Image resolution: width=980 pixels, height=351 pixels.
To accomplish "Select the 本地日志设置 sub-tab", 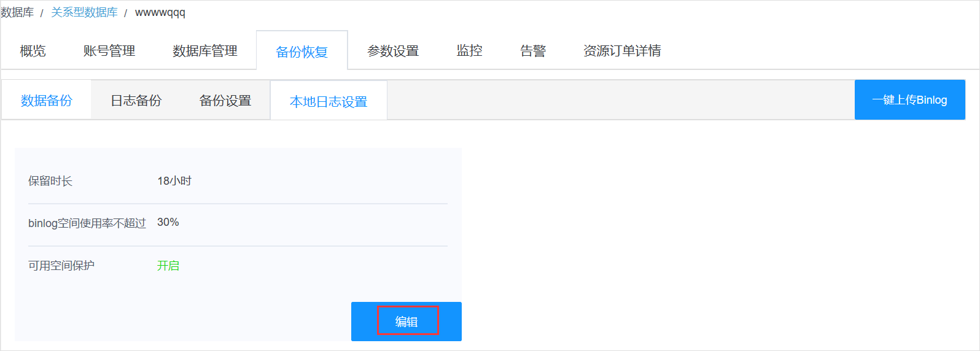I will click(x=329, y=101).
